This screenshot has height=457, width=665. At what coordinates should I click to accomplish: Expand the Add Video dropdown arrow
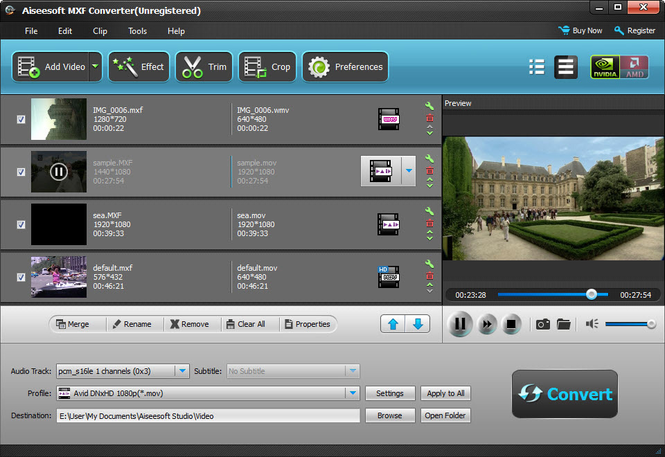click(x=95, y=67)
